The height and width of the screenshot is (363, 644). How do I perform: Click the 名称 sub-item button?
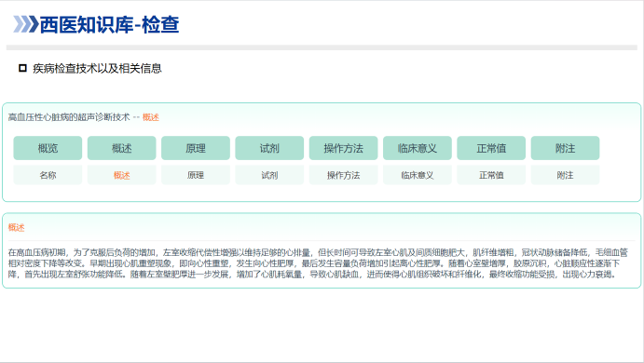point(48,175)
